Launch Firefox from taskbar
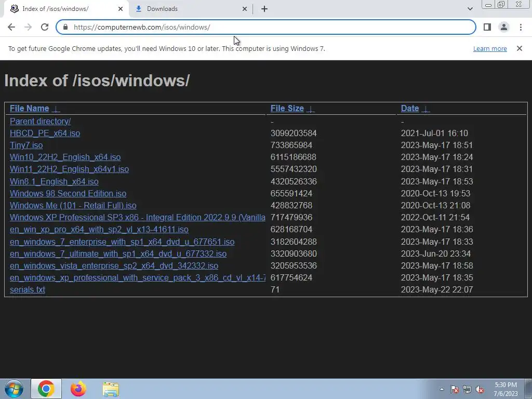This screenshot has width=532, height=399. (x=78, y=389)
